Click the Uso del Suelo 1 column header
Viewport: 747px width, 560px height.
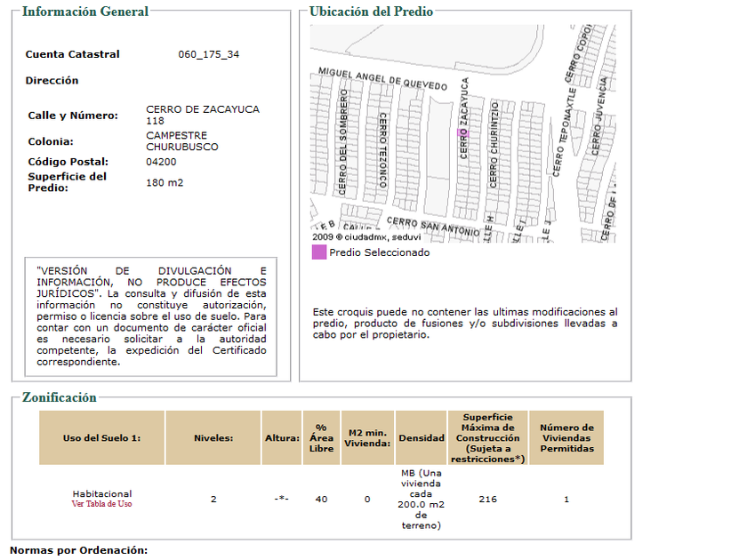pos(102,438)
